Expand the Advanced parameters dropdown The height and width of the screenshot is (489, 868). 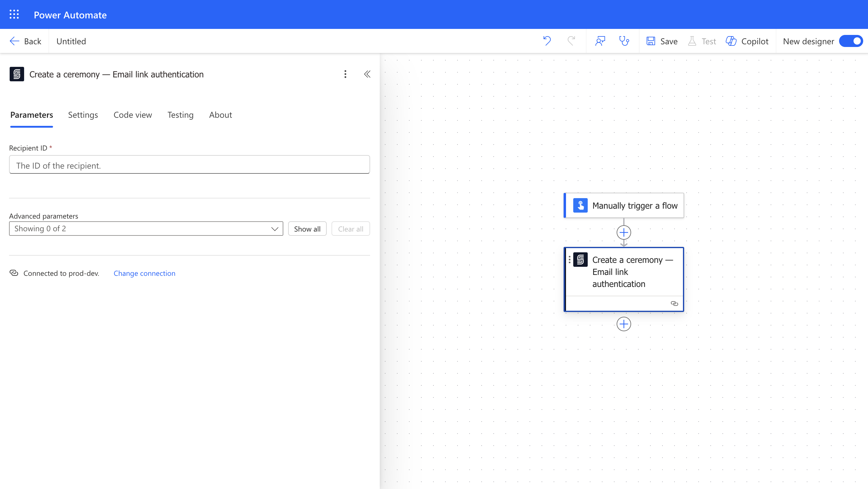click(x=146, y=229)
